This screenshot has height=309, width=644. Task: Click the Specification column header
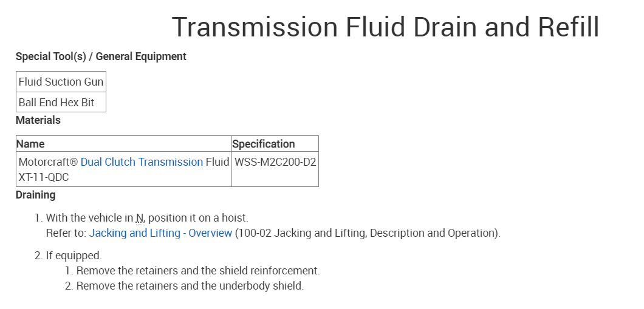point(264,144)
